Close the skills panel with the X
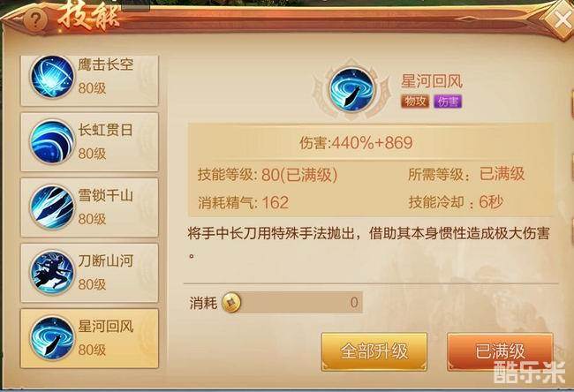 pyautogui.click(x=560, y=19)
